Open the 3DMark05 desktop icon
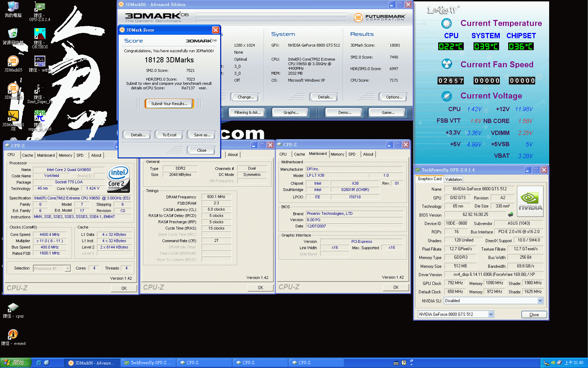This screenshot has height=368, width=588. pos(13,64)
